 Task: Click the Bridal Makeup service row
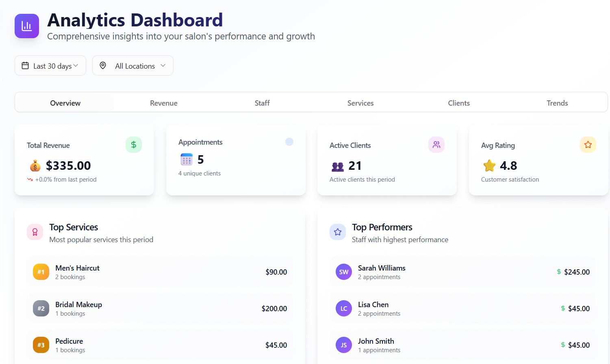tap(160, 308)
